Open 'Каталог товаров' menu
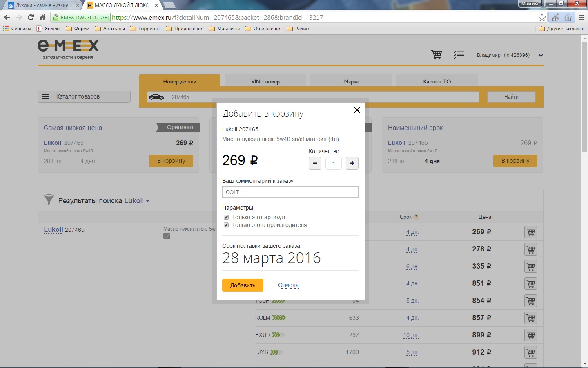Screen dimensions: 588x368 pyautogui.click(x=84, y=96)
